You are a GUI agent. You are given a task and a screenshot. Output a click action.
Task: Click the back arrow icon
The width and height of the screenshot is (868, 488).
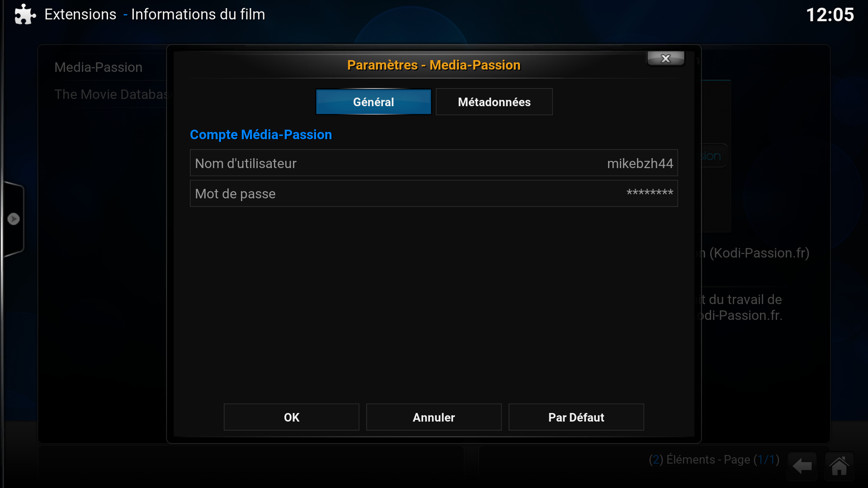pos(802,466)
